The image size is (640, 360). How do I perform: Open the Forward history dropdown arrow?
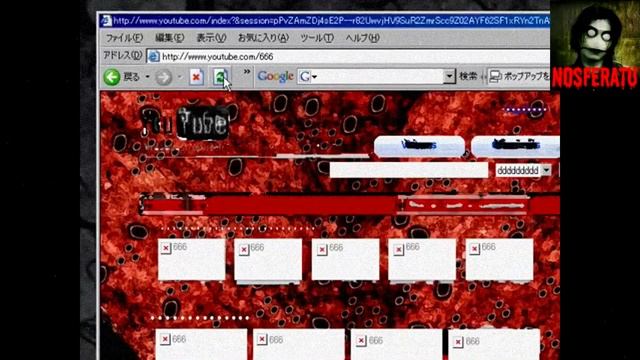pyautogui.click(x=179, y=77)
